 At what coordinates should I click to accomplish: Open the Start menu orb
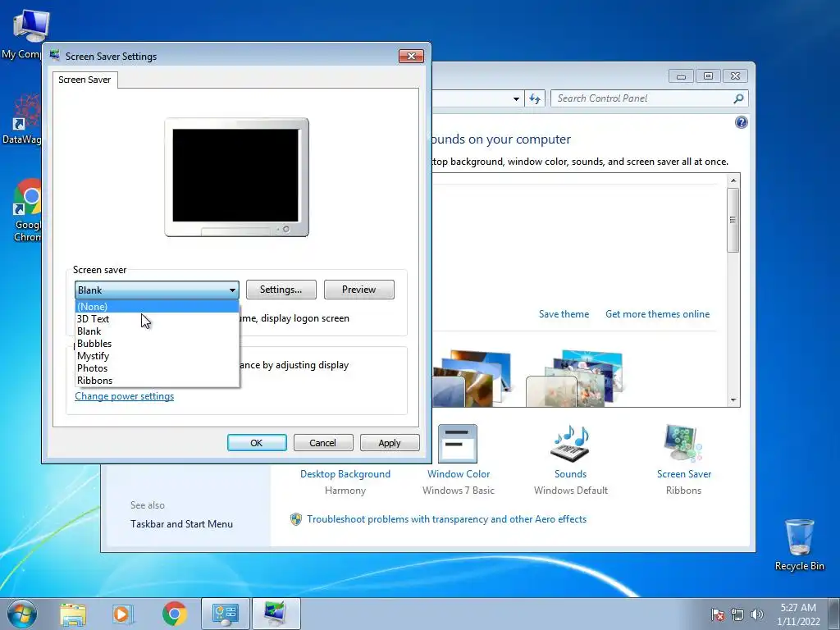[21, 614]
